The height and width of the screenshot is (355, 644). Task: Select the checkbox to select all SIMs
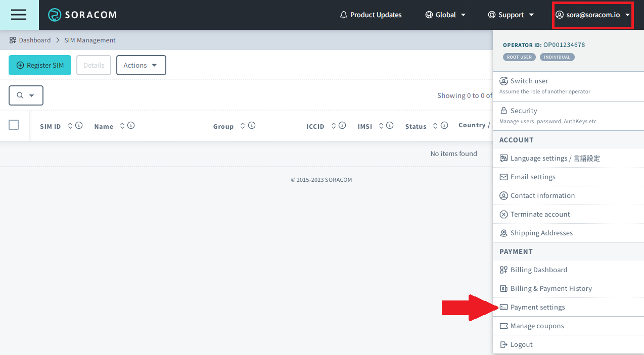click(x=14, y=125)
